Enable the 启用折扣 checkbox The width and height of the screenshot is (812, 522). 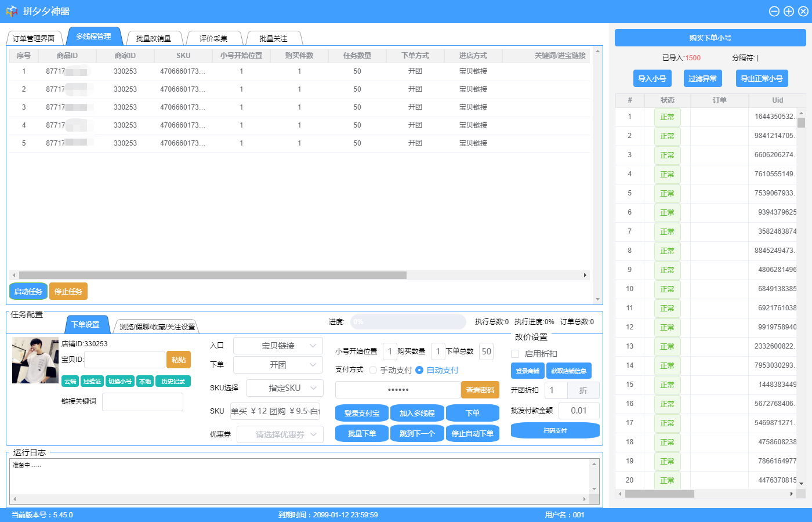click(x=515, y=354)
